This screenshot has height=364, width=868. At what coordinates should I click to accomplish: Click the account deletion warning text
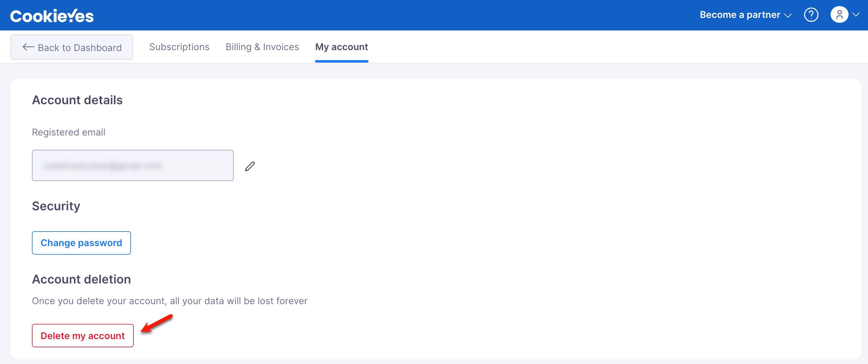click(170, 301)
